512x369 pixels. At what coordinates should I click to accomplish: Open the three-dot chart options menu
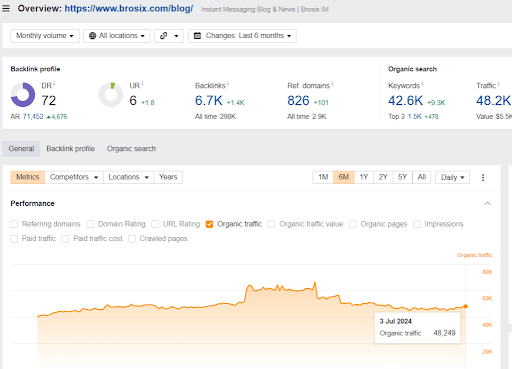point(483,177)
